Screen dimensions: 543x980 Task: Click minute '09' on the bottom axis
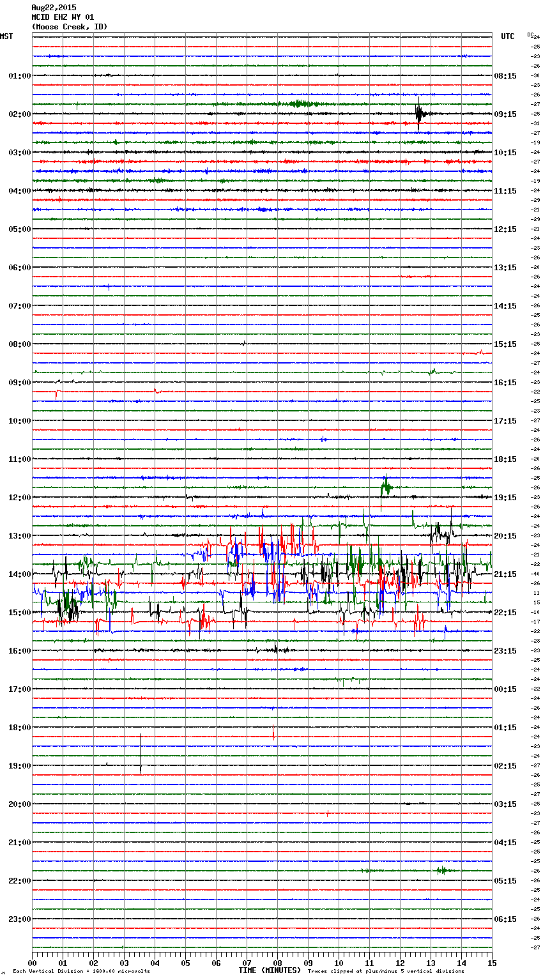pyautogui.click(x=308, y=963)
